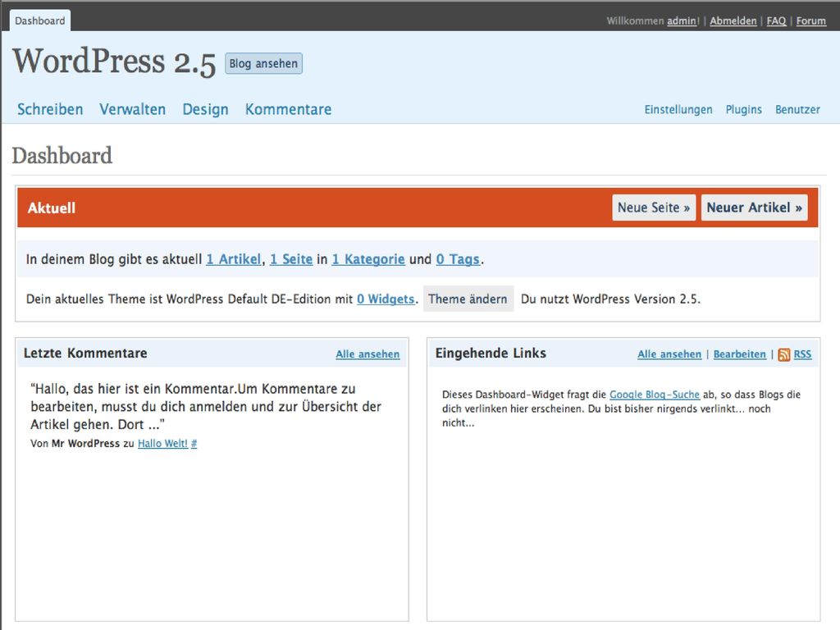Click Alle ansehen in Eingehende Links
Image resolution: width=840 pixels, height=630 pixels.
pyautogui.click(x=669, y=354)
